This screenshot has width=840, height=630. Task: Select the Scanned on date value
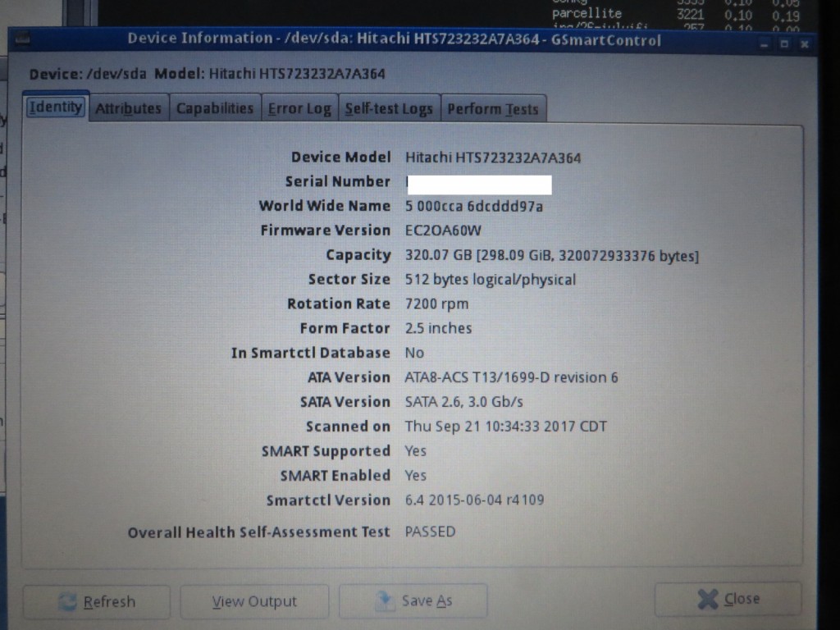tap(505, 427)
